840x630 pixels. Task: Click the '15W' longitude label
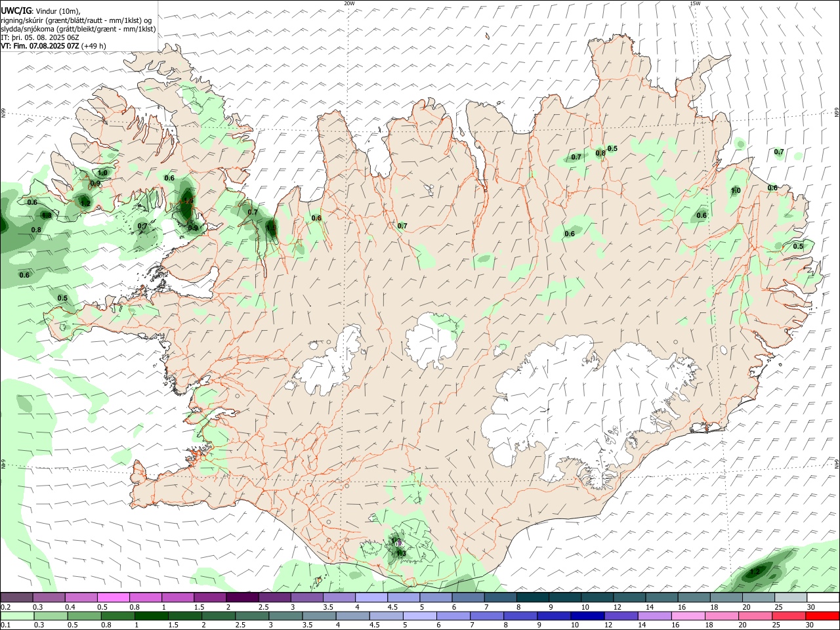(x=694, y=3)
